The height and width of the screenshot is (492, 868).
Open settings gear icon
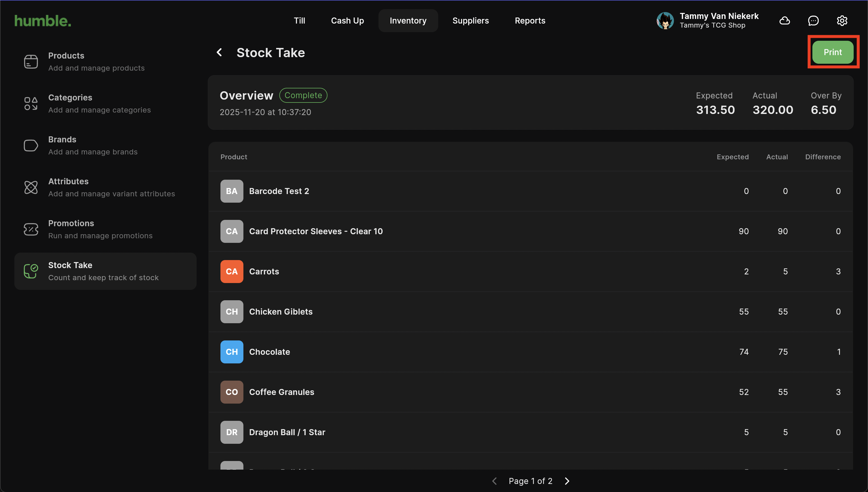(842, 21)
